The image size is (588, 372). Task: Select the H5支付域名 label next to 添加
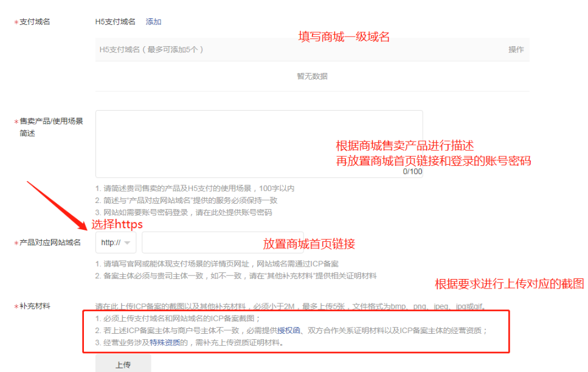(115, 22)
